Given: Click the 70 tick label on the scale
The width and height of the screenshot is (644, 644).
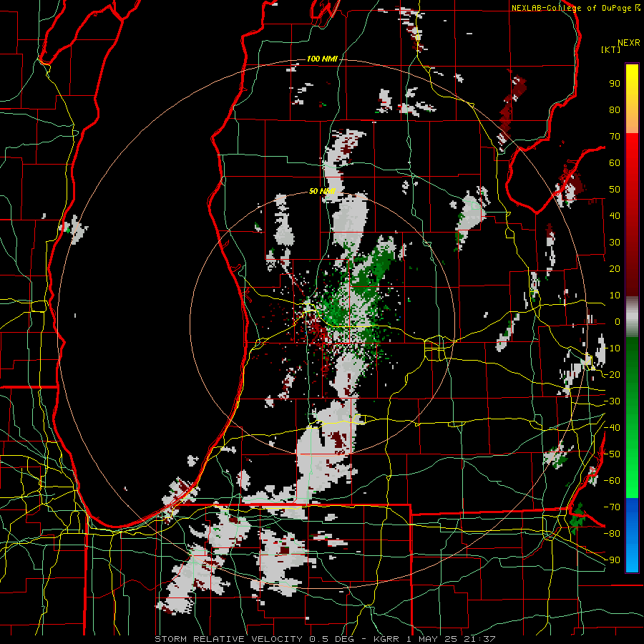Looking at the screenshot, I should coord(615,137).
